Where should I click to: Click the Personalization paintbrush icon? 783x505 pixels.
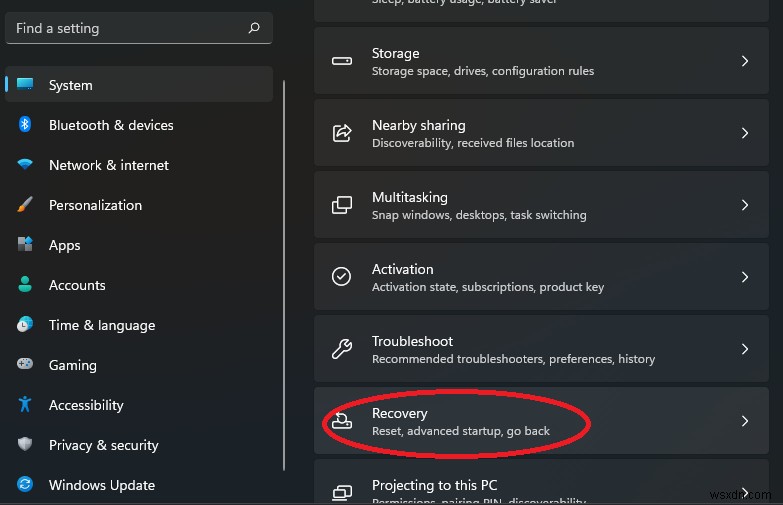click(25, 205)
